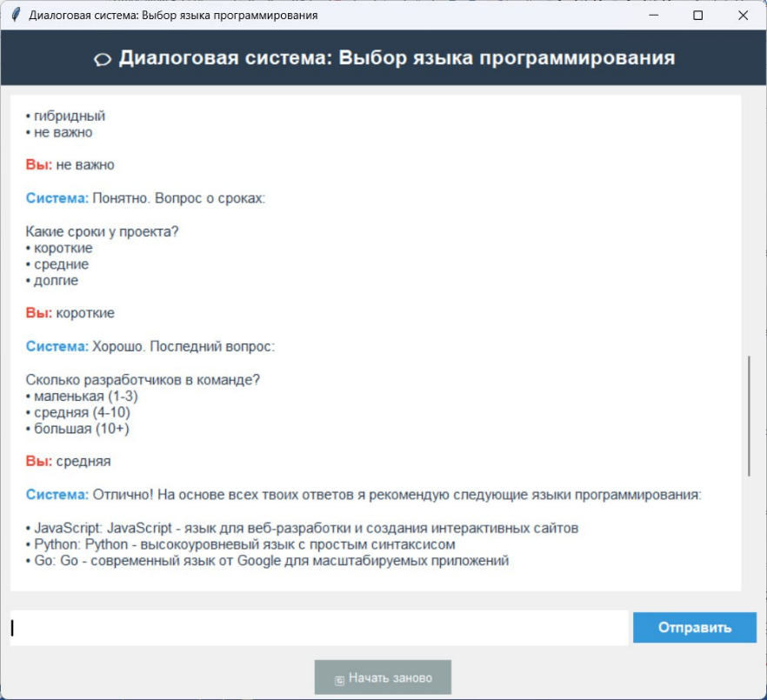767x700 pixels.
Task: Click the Начать заново button
Action: [x=383, y=677]
